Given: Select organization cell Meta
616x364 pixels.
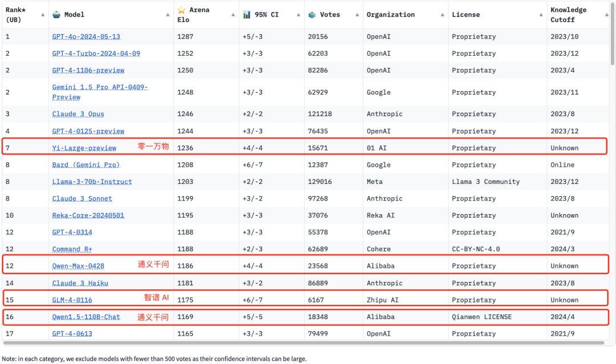Looking at the screenshot, I should click(x=374, y=182).
